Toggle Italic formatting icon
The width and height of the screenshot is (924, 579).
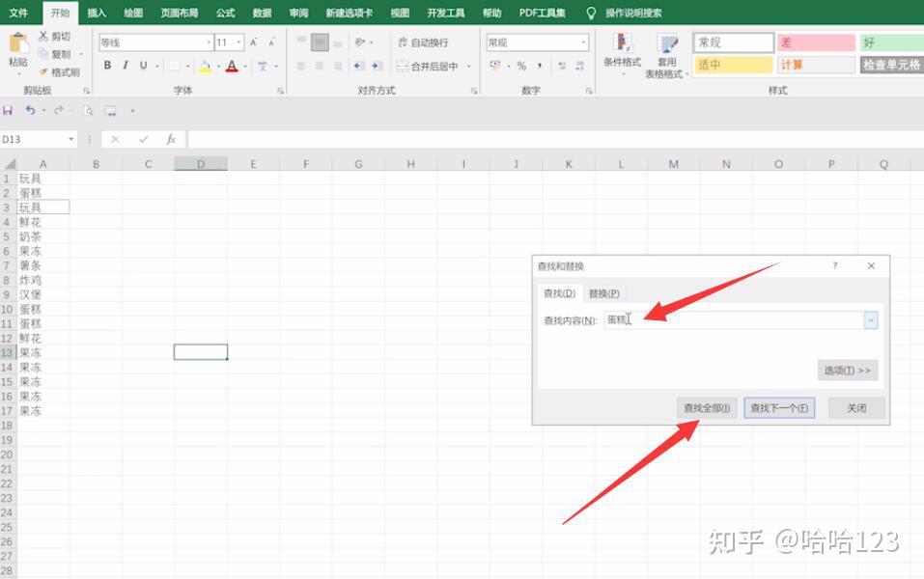pos(125,66)
